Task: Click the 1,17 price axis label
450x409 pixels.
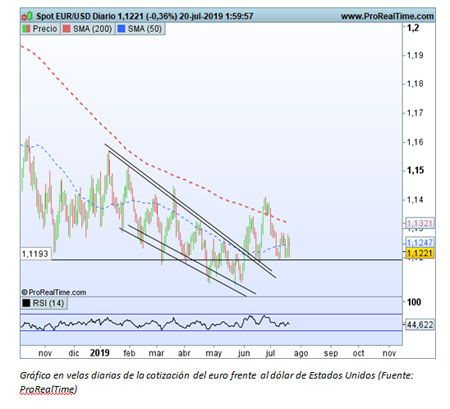Action: coord(415,113)
